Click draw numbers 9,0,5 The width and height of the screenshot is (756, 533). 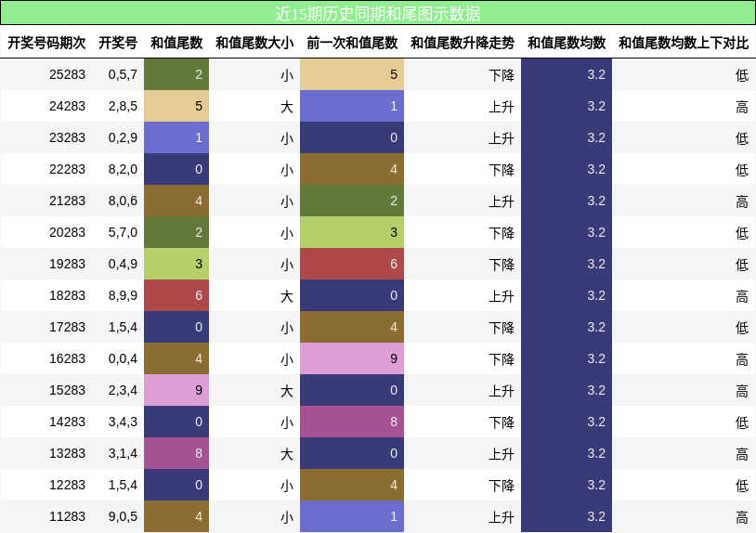tap(123, 516)
